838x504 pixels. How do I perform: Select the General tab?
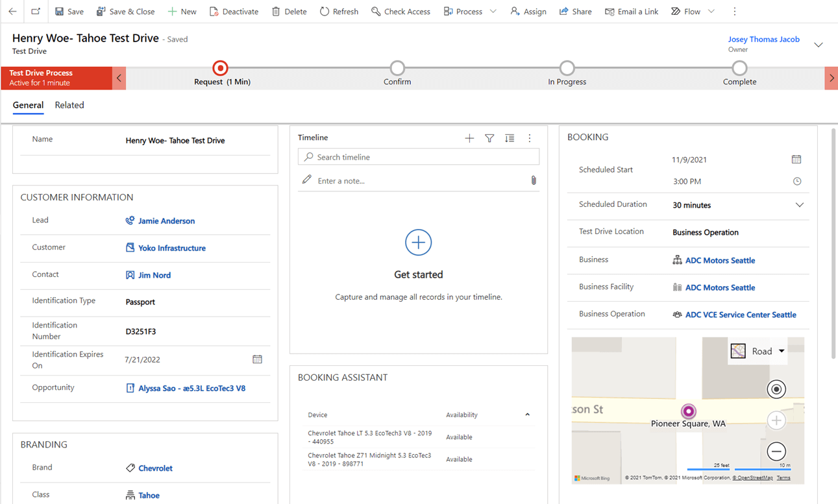pyautogui.click(x=28, y=105)
